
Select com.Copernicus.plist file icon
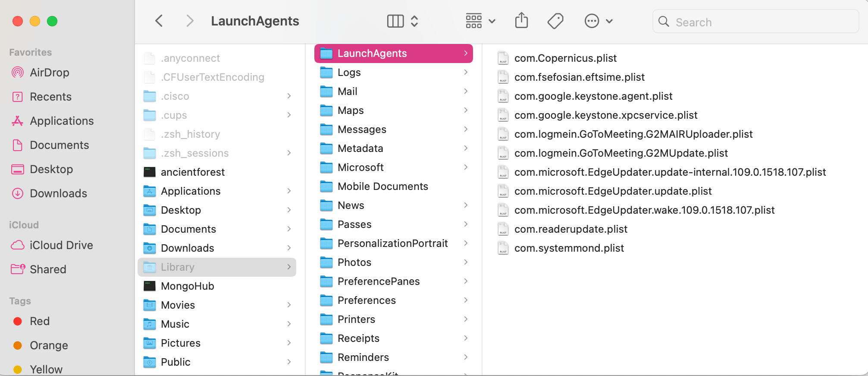pyautogui.click(x=503, y=58)
